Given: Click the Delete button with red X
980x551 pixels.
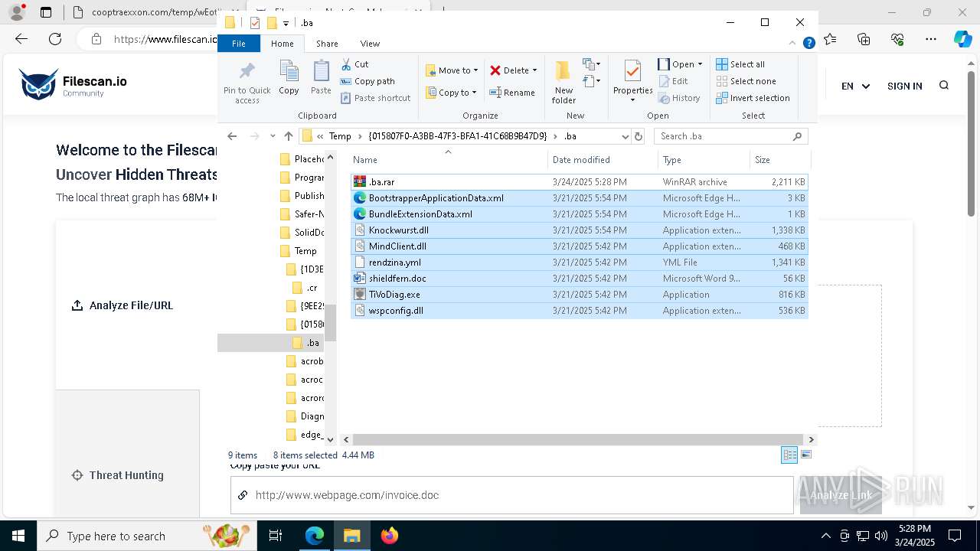Looking at the screenshot, I should [x=509, y=70].
